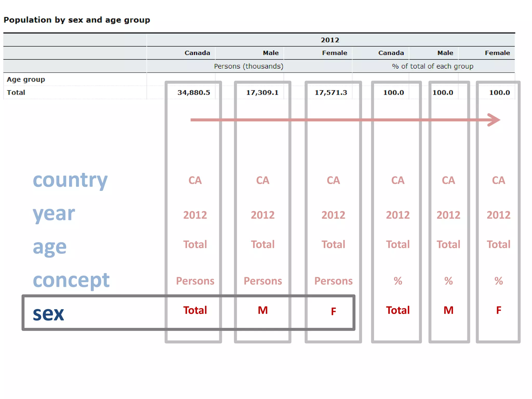Click the 17,571.3 female population value
The height and width of the screenshot is (399, 532).
pyautogui.click(x=331, y=92)
